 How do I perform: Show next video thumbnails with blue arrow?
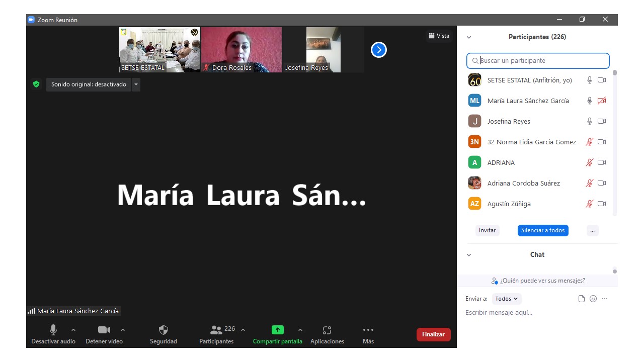[379, 50]
